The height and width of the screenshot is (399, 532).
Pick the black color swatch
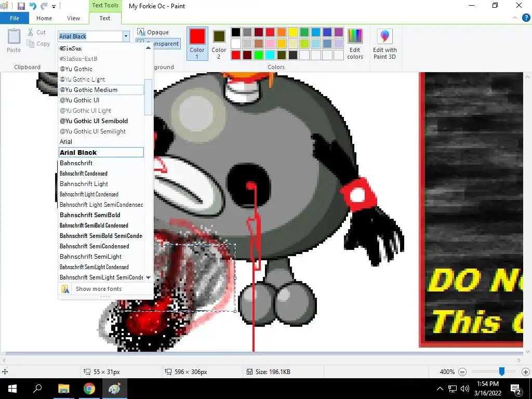pyautogui.click(x=236, y=32)
